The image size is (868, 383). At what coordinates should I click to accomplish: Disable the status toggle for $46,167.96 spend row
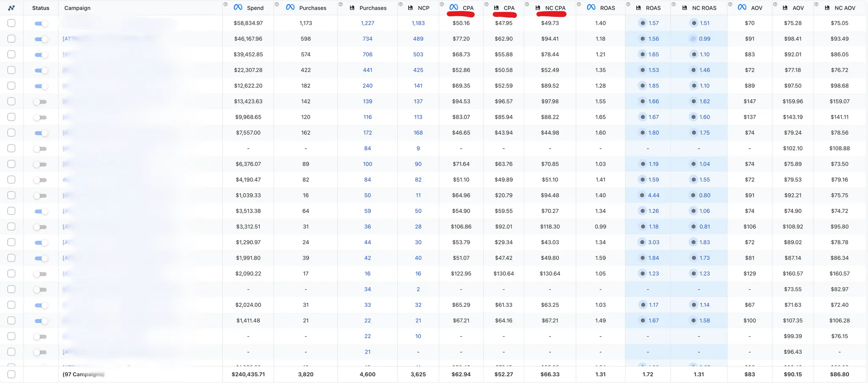click(41, 39)
